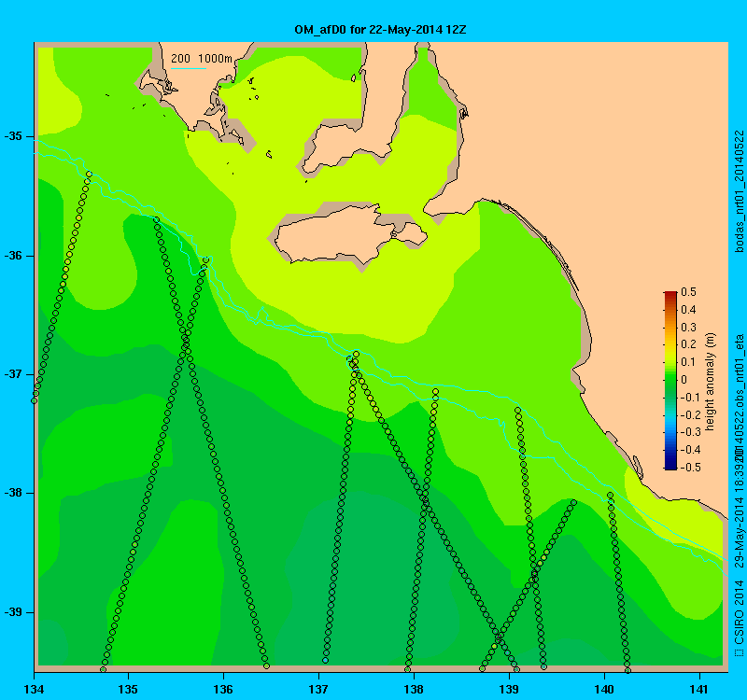Click the '0.5' color bar label
Viewport: 747px width, 700px height.
tap(688, 292)
